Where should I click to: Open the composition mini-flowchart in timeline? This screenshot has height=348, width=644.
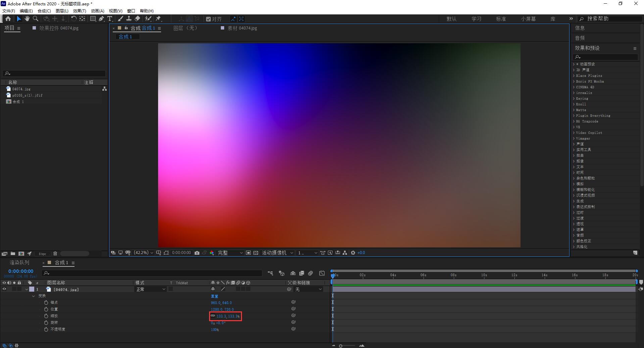click(270, 273)
